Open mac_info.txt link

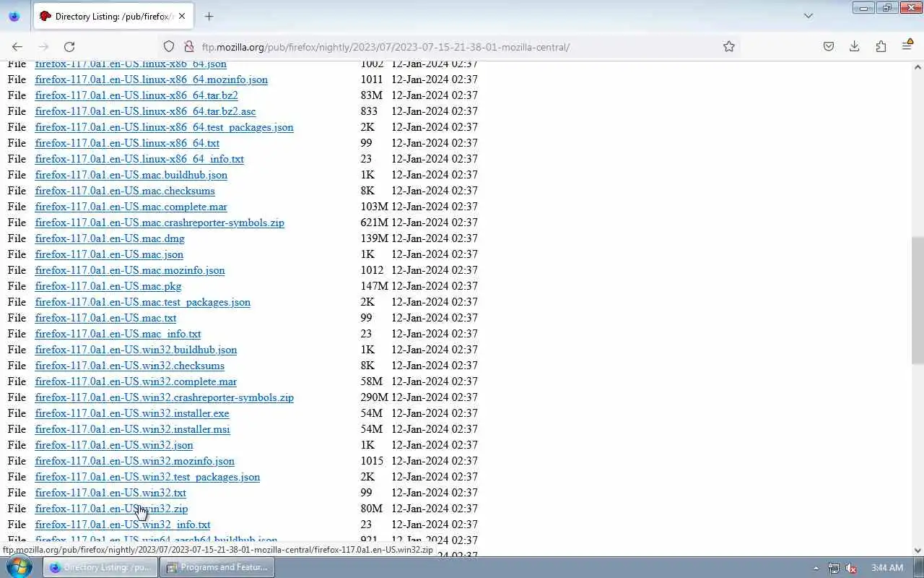pos(118,334)
